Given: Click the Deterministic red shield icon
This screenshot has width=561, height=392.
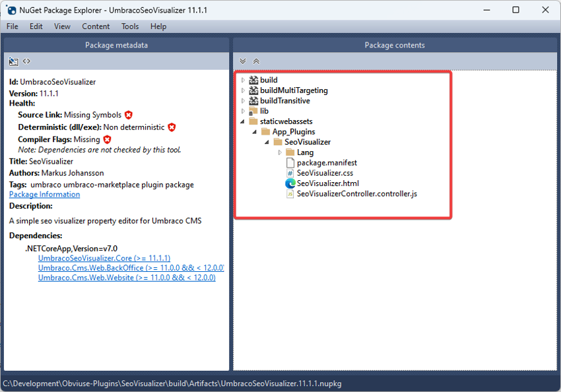Looking at the screenshot, I should pyautogui.click(x=172, y=127).
